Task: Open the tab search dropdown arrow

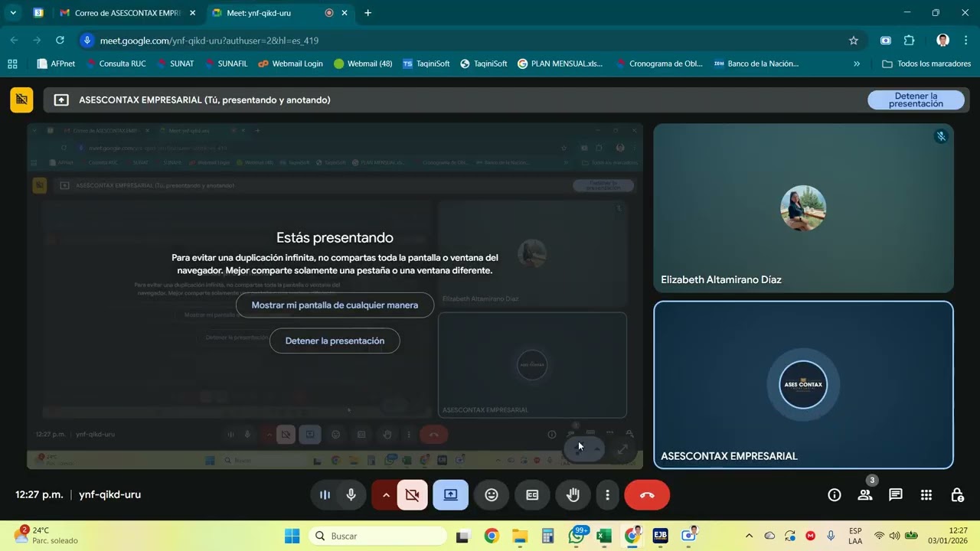Action: [x=13, y=13]
